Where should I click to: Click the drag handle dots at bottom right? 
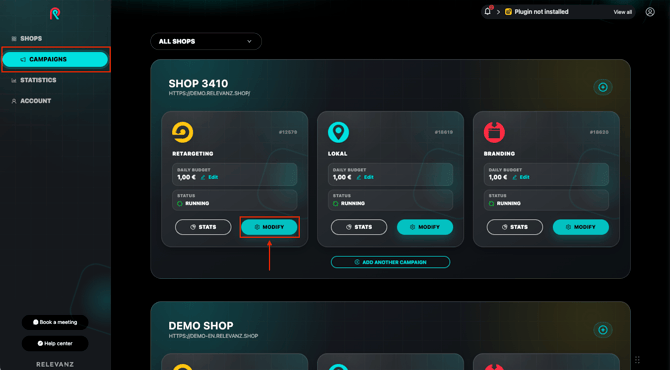(x=637, y=360)
